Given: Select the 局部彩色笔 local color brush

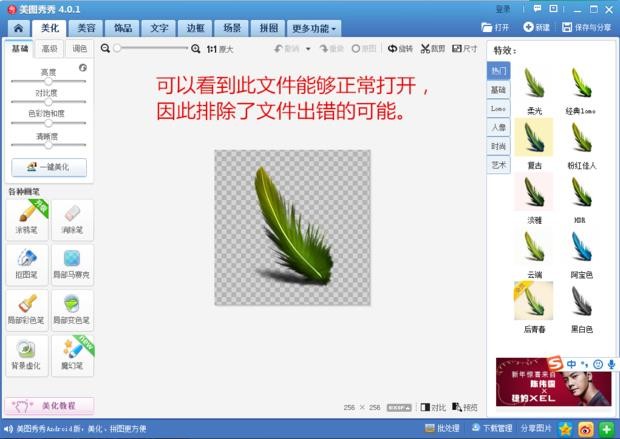Looking at the screenshot, I should 27,309.
